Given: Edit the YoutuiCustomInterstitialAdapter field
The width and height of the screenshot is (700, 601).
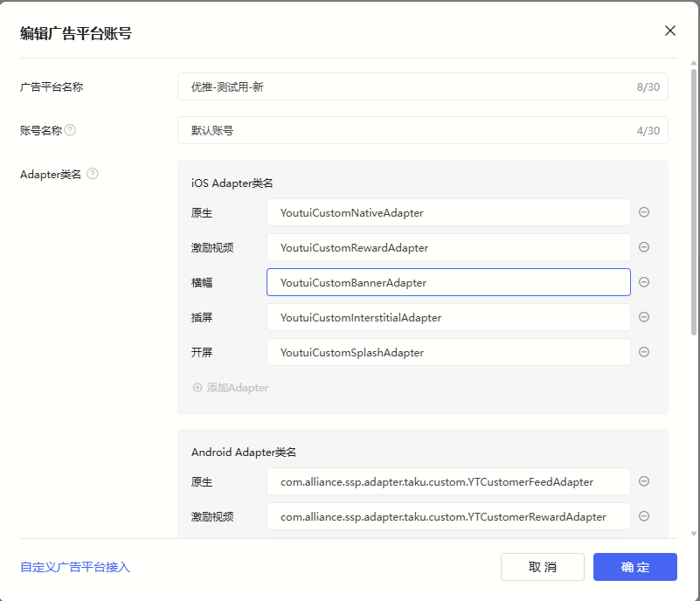Looking at the screenshot, I should click(x=448, y=317).
